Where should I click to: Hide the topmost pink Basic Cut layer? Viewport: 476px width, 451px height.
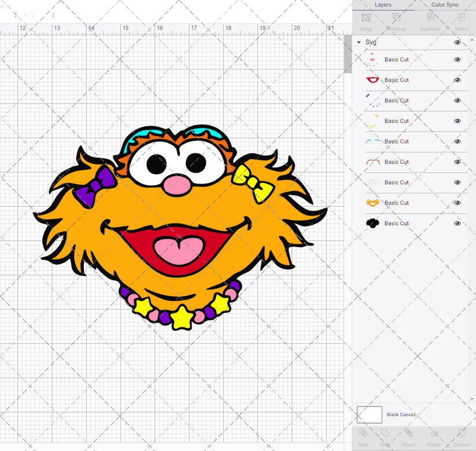(x=457, y=60)
